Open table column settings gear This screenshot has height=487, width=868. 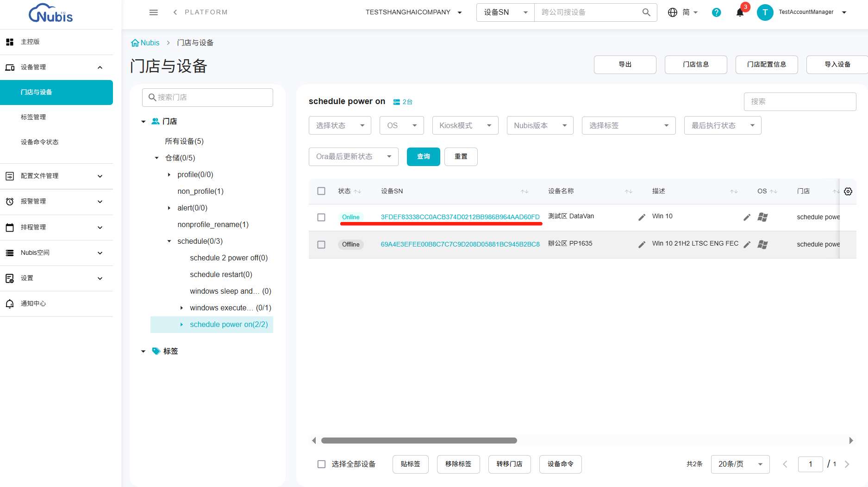(x=848, y=191)
